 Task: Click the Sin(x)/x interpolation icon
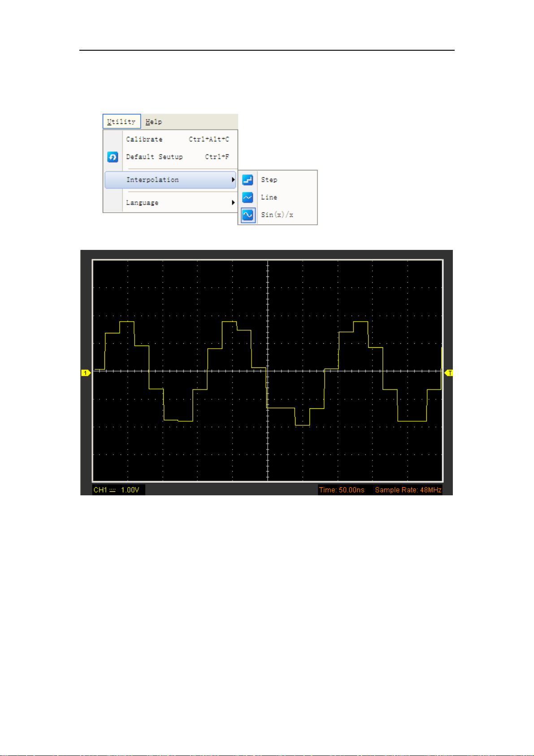[248, 215]
